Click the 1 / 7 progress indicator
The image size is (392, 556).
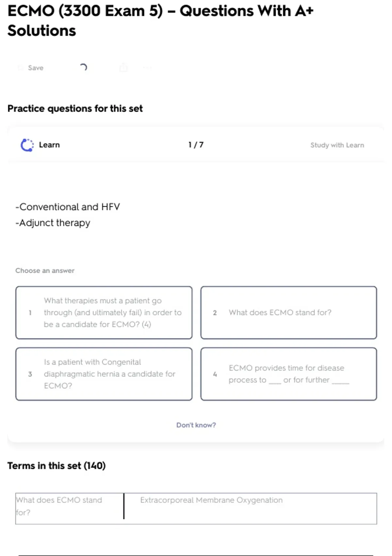pos(196,145)
